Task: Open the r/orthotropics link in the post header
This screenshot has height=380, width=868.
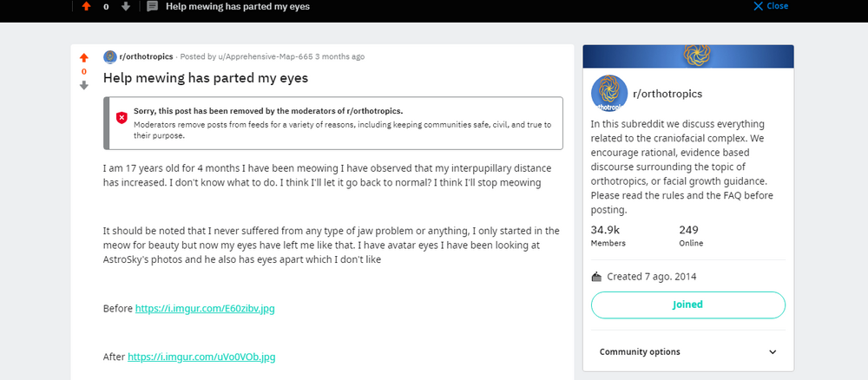Action: pos(146,56)
